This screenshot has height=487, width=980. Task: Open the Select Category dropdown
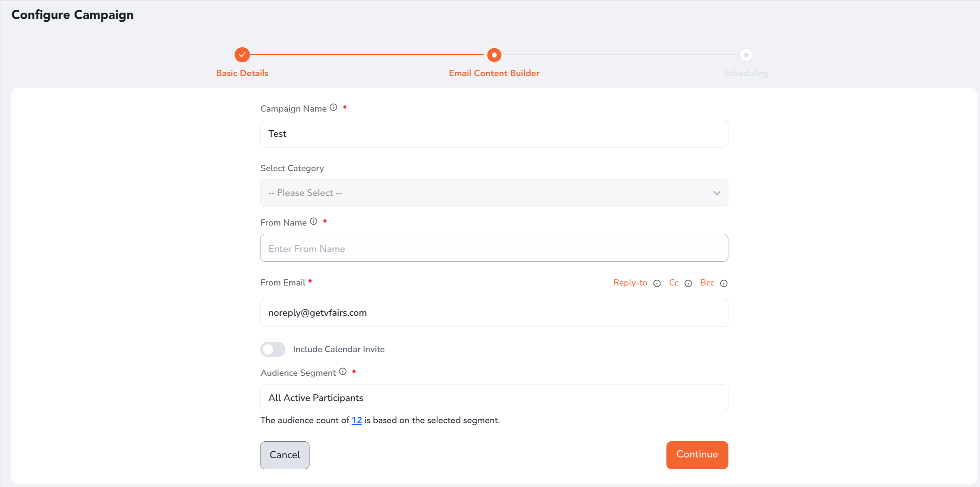493,193
